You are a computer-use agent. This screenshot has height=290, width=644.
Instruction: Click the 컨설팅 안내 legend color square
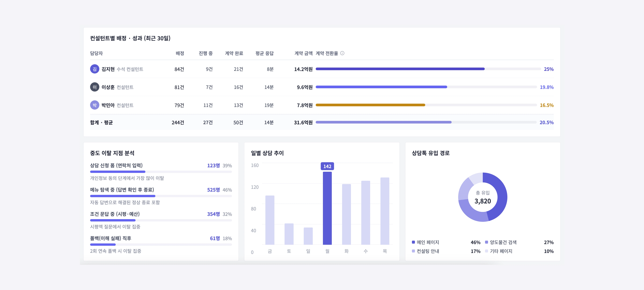point(413,251)
